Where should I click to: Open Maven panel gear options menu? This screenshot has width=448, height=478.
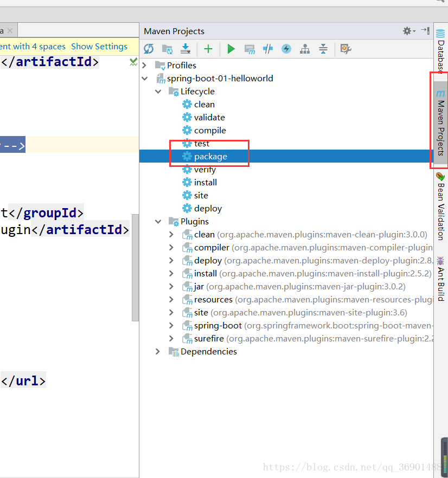point(409,31)
